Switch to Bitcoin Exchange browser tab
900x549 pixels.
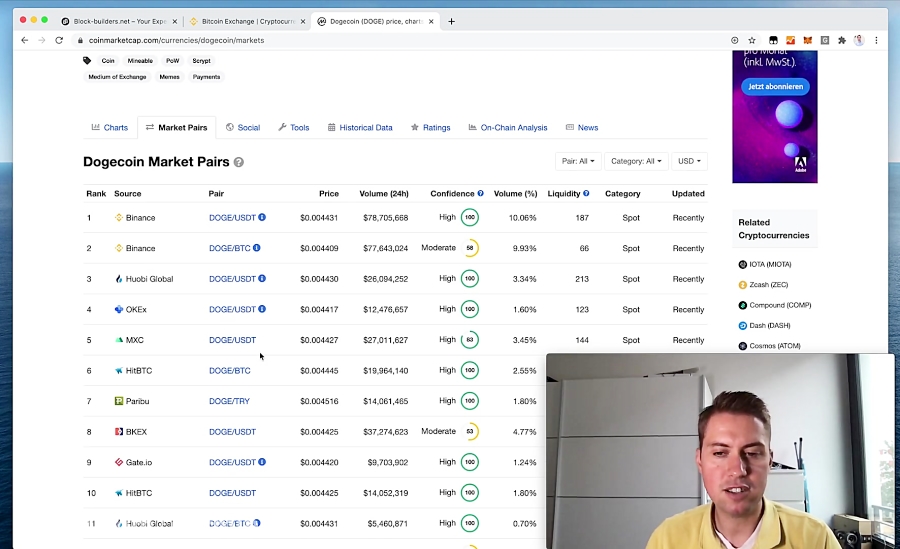247,21
